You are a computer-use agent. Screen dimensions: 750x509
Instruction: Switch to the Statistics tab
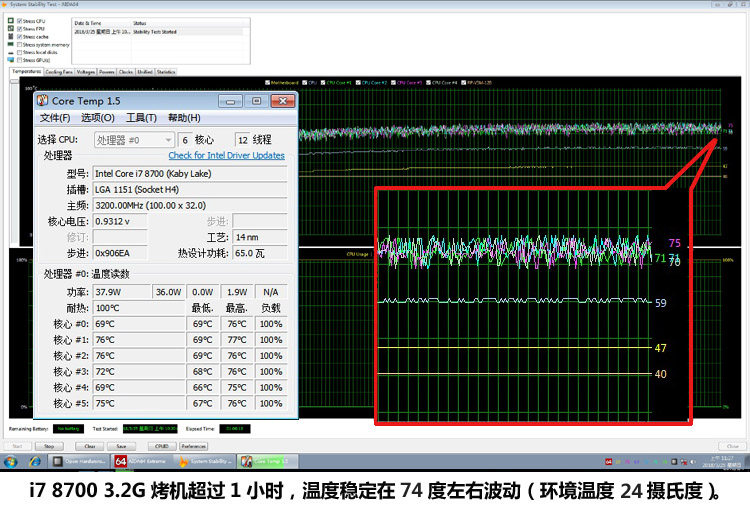click(166, 72)
